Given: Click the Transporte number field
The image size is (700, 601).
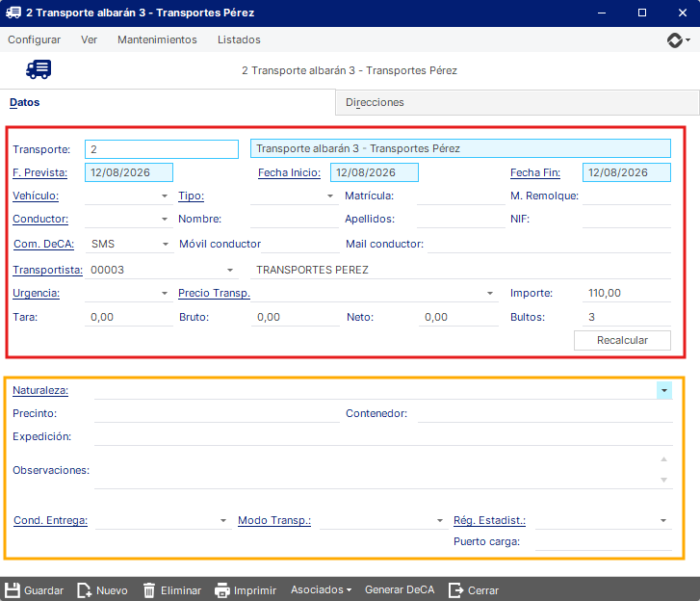Looking at the screenshot, I should pos(162,149).
